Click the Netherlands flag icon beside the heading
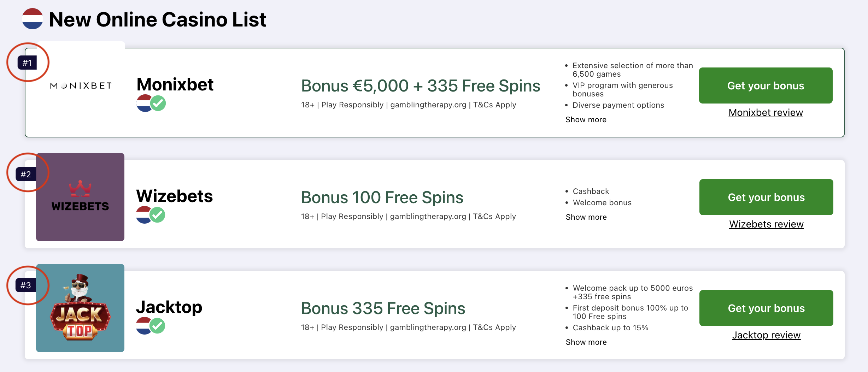 click(33, 19)
